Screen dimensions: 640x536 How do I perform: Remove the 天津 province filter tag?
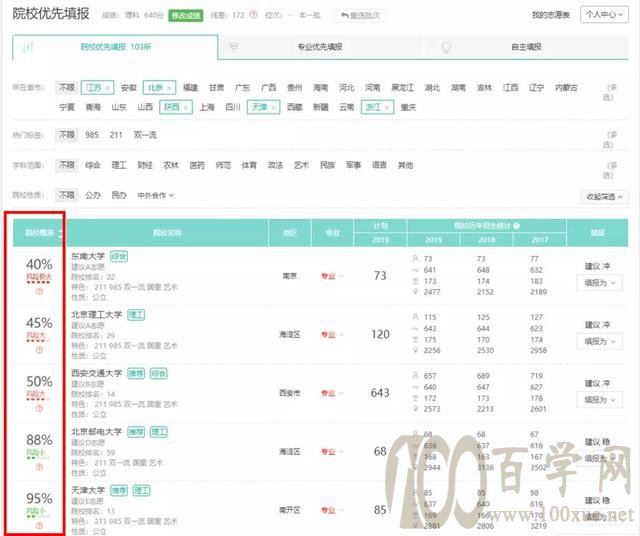(273, 107)
